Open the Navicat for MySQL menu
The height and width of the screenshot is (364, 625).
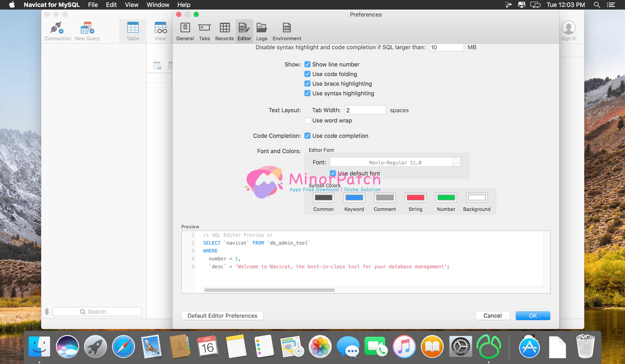point(52,5)
